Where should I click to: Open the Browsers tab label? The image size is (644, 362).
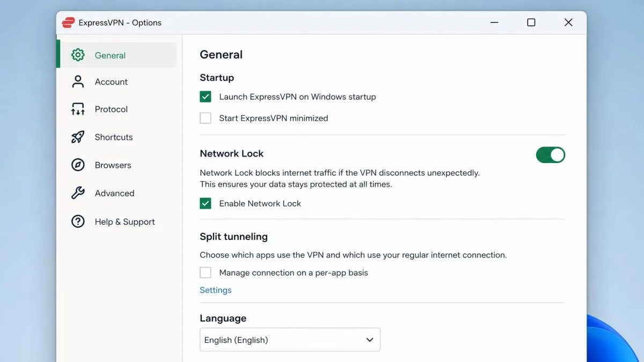pyautogui.click(x=113, y=165)
